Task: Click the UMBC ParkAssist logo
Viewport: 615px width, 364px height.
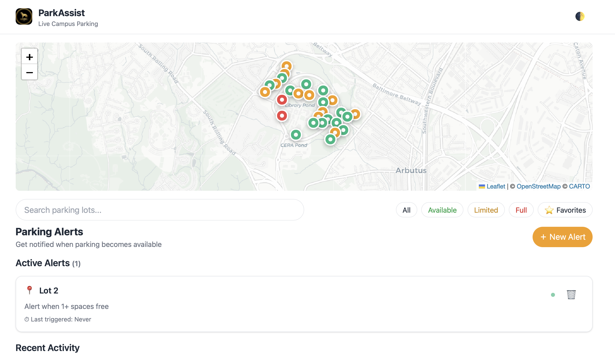Action: click(24, 16)
